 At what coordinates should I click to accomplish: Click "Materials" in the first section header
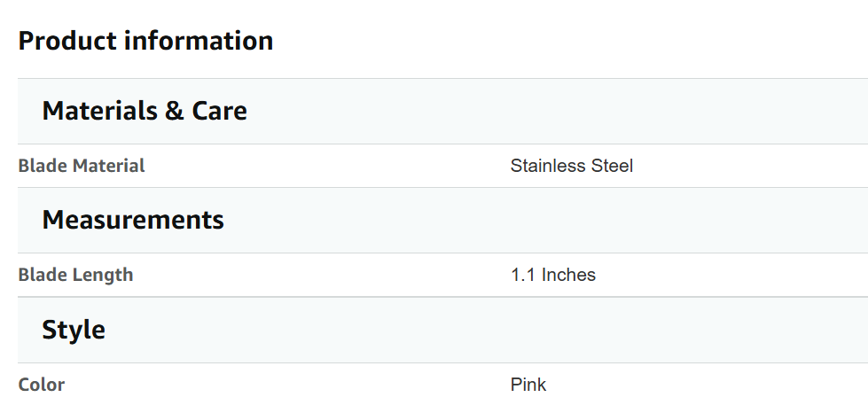tap(100, 111)
